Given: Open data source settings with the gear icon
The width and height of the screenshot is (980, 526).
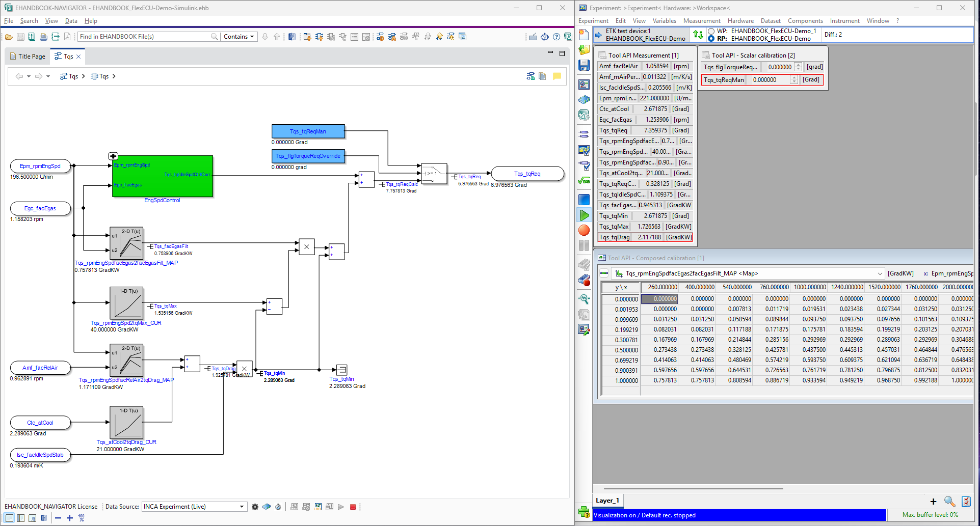Looking at the screenshot, I should tap(255, 507).
